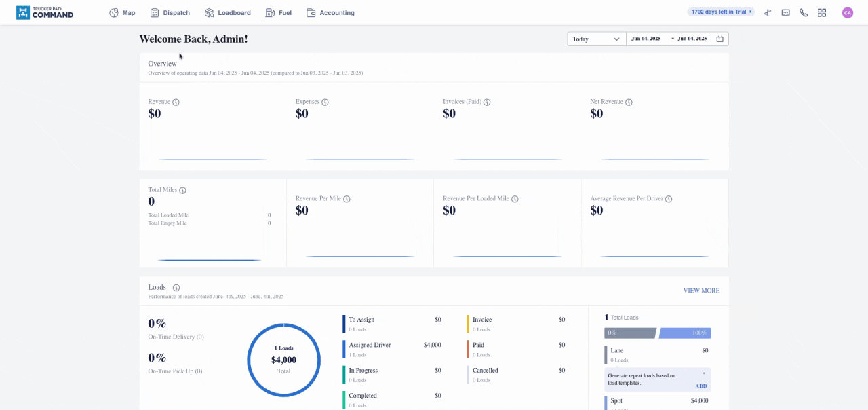Click info icon next to Revenue
The height and width of the screenshot is (410, 868).
[x=176, y=102]
